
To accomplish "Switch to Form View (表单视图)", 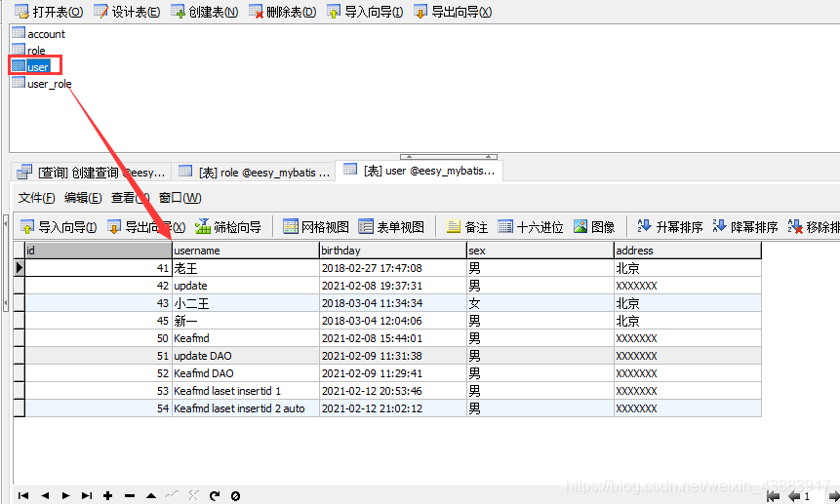I will [391, 227].
